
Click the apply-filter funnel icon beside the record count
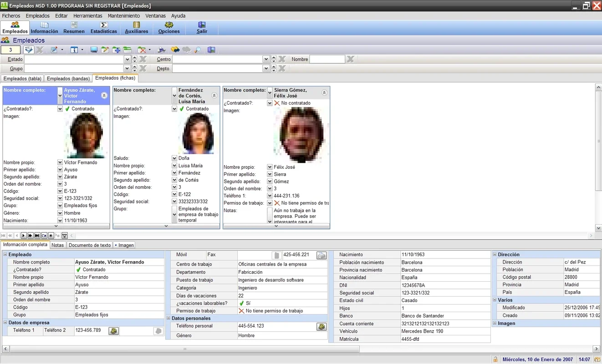pos(29,50)
